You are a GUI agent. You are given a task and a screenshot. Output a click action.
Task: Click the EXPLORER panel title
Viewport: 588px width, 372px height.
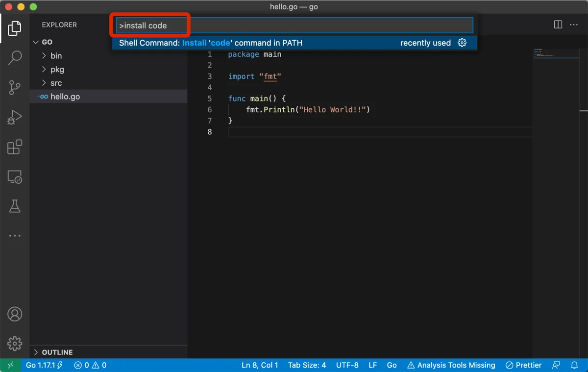[59, 25]
